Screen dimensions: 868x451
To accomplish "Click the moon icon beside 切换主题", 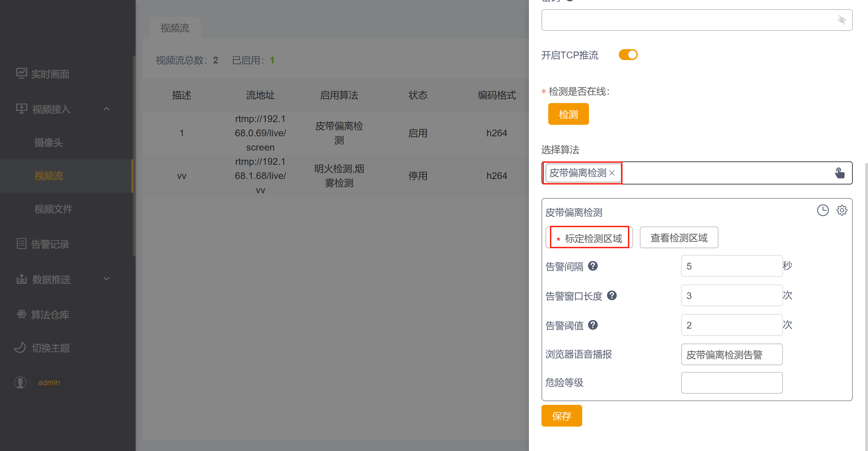I will tap(20, 347).
